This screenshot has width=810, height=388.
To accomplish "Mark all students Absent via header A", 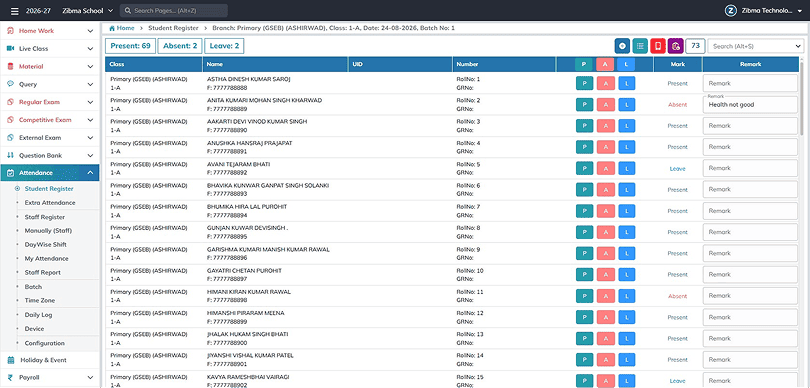I will 605,65.
